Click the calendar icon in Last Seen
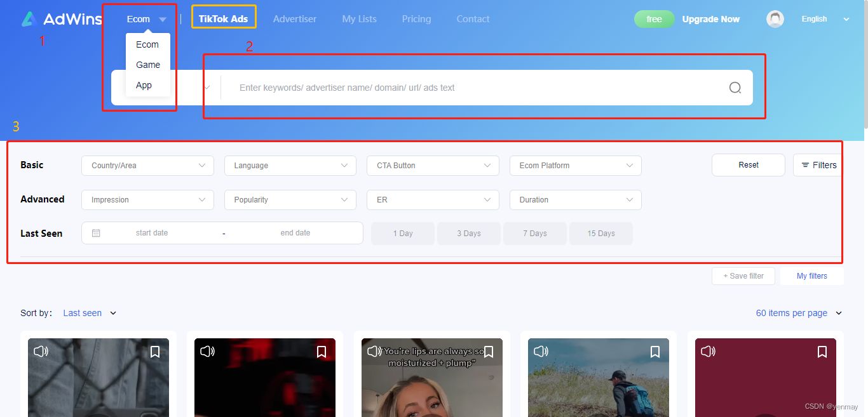 (96, 233)
